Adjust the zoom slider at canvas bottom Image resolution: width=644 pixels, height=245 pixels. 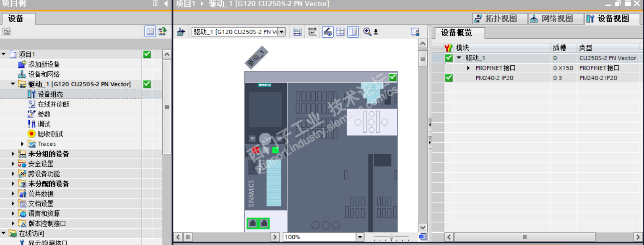[391, 237]
